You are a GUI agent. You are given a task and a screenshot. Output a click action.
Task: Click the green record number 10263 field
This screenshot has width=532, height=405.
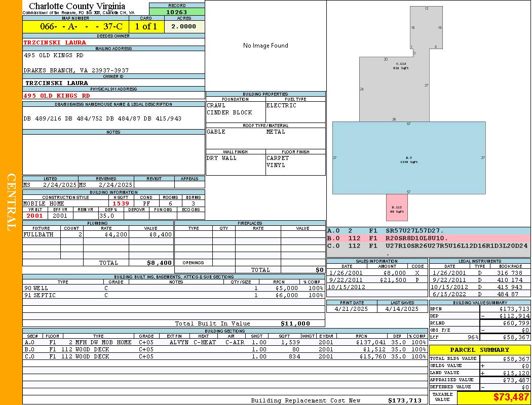[177, 12]
